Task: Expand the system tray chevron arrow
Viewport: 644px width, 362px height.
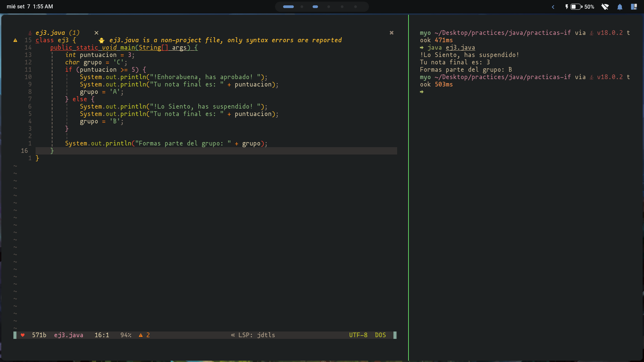Action: (553, 7)
